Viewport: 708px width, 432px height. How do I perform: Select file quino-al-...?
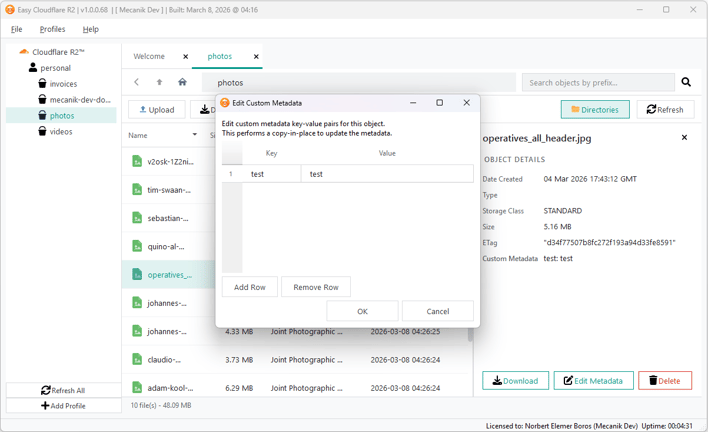click(x=166, y=246)
